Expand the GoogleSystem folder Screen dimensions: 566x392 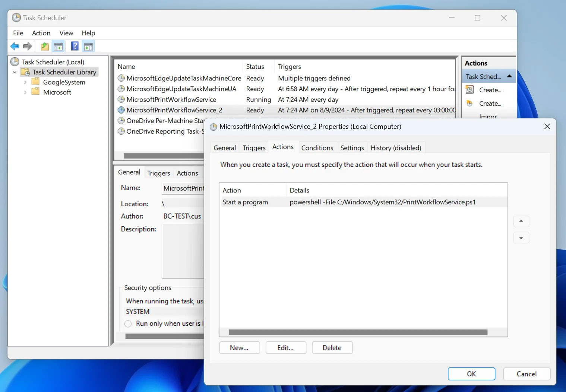[25, 82]
